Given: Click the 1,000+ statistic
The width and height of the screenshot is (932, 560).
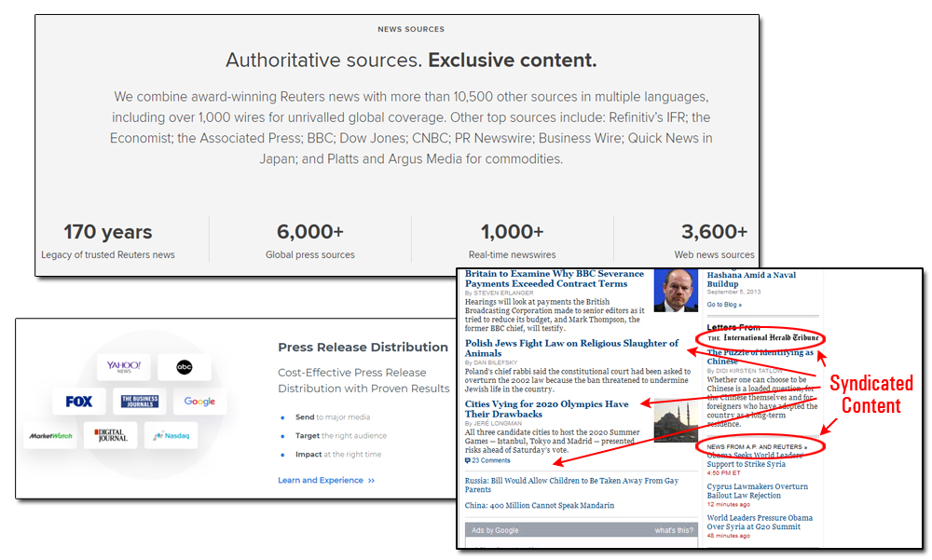Looking at the screenshot, I should point(513,232).
